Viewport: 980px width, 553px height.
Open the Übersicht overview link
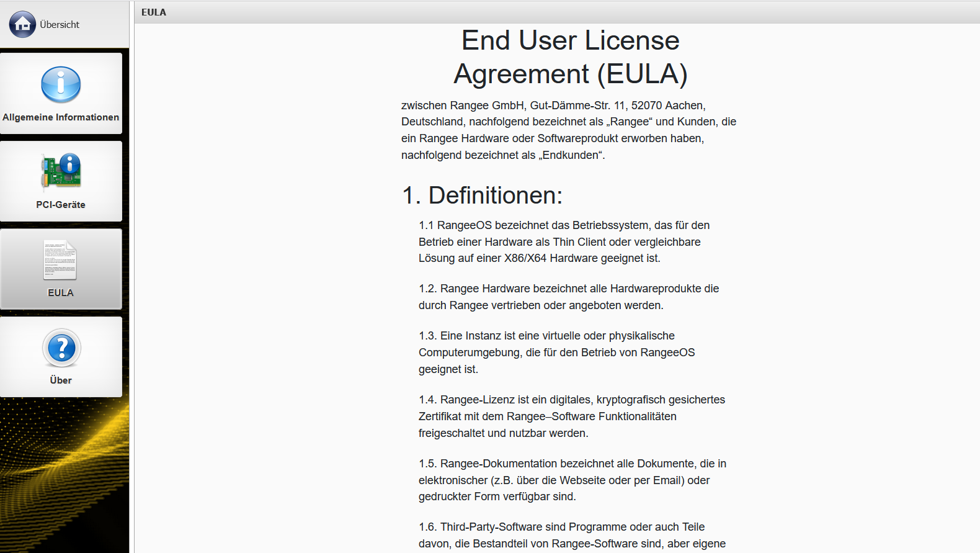click(60, 25)
